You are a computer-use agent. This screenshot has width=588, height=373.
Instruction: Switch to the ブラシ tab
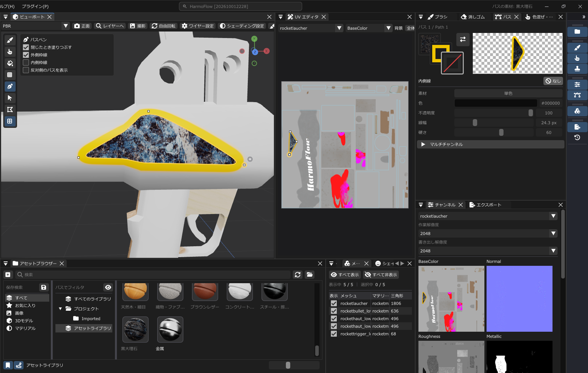(437, 17)
